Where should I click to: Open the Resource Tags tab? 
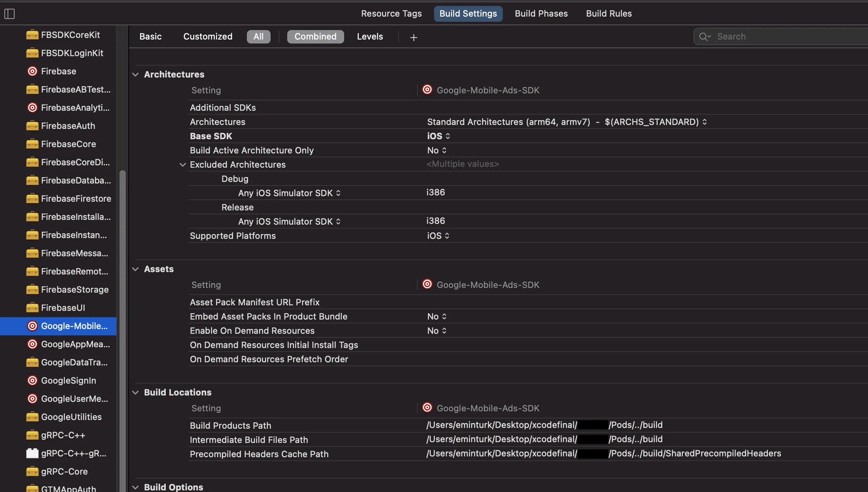coord(391,14)
